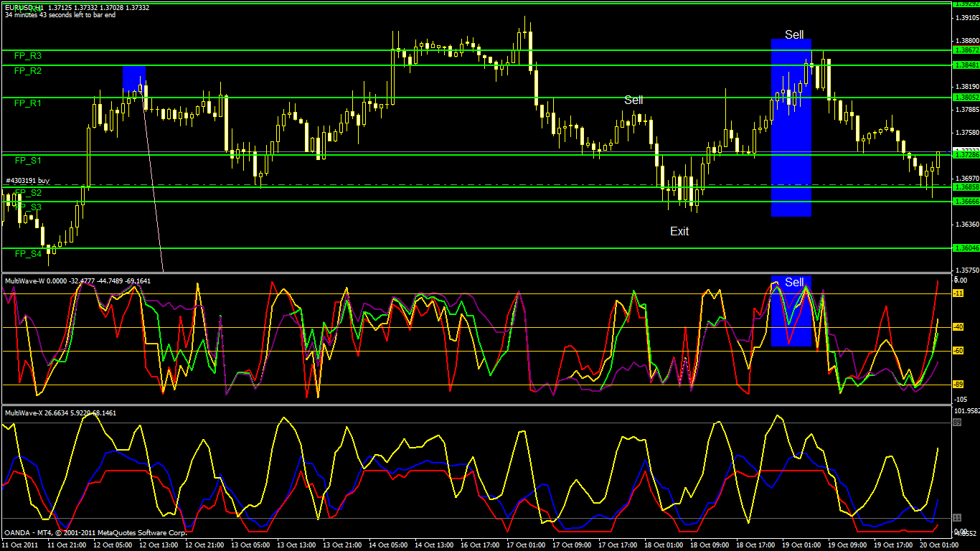Click the FP_R1 pivot label

coord(27,103)
